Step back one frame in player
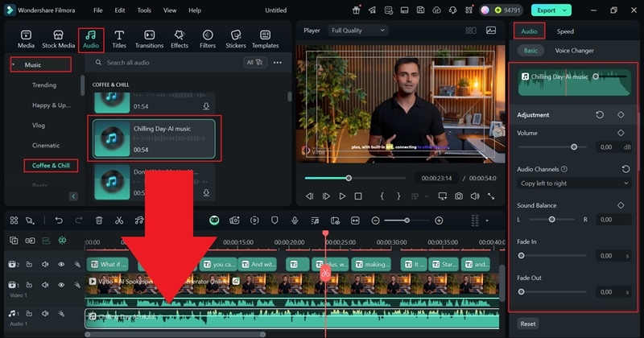Screen dimensions: 644x338 pos(310,196)
